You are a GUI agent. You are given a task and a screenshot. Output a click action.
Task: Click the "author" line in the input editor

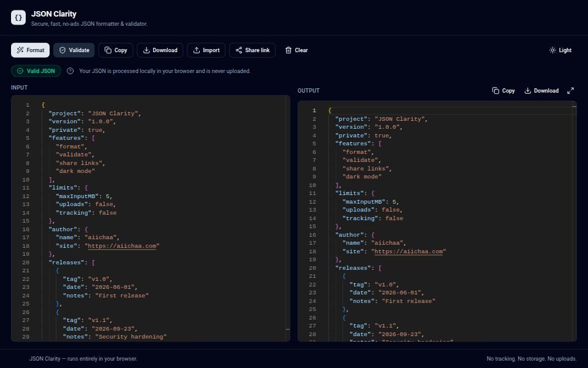click(x=68, y=229)
